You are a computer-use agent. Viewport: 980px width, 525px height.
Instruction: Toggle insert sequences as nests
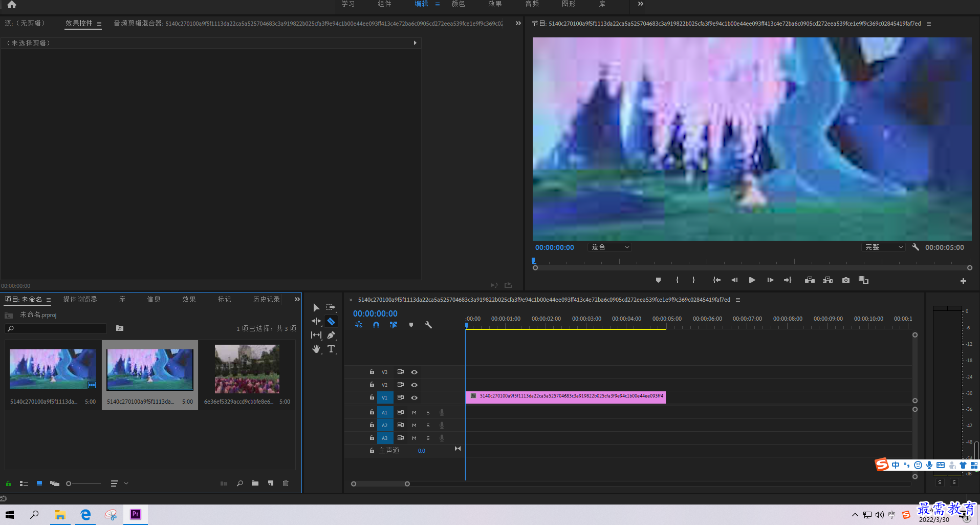pyautogui.click(x=359, y=325)
